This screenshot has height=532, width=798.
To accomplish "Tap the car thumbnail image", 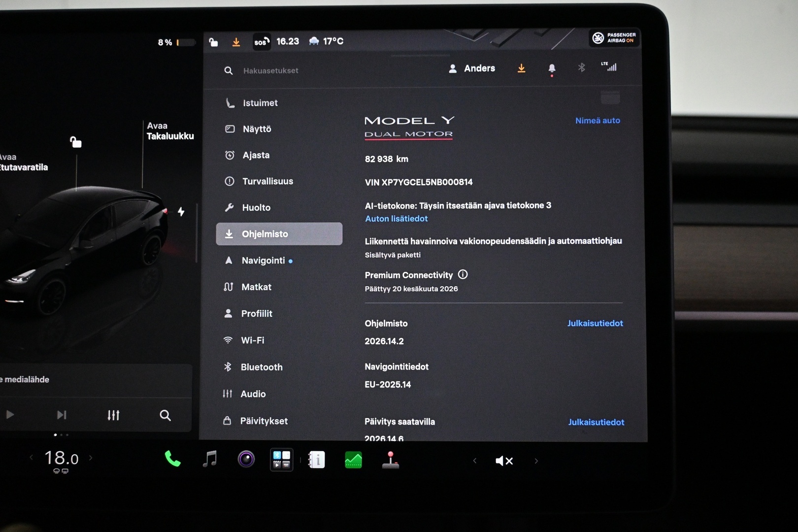I will coord(84,250).
